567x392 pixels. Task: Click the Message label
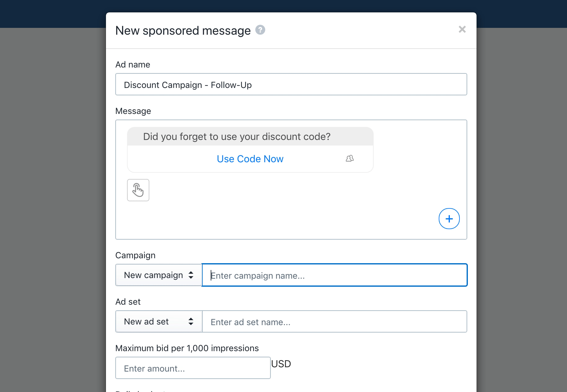point(133,111)
